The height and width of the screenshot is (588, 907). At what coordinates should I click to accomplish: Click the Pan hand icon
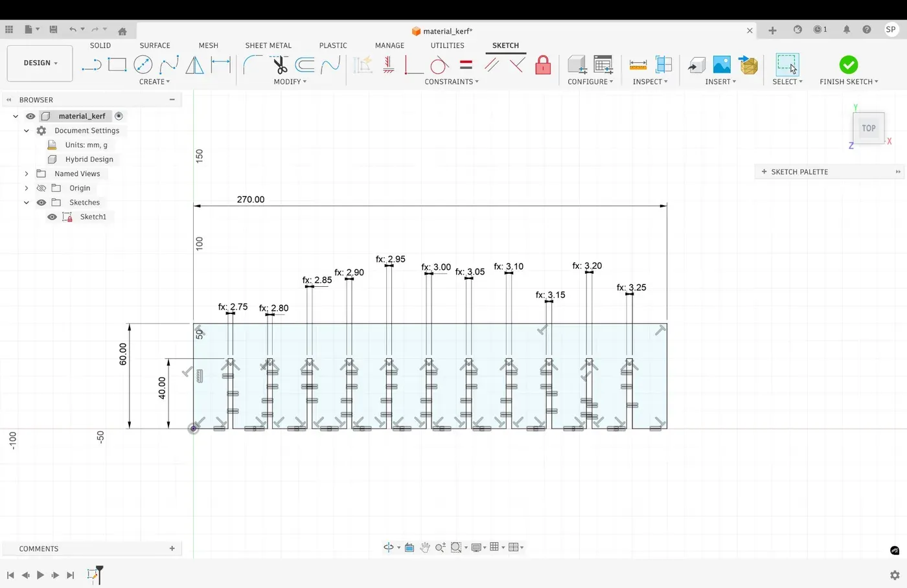tap(425, 547)
